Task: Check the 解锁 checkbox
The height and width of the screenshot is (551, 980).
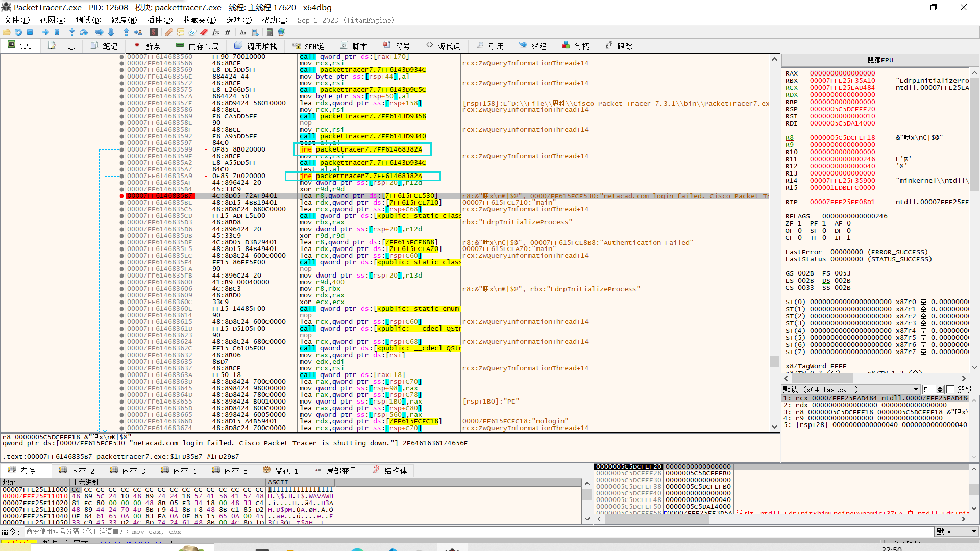Action: 950,390
